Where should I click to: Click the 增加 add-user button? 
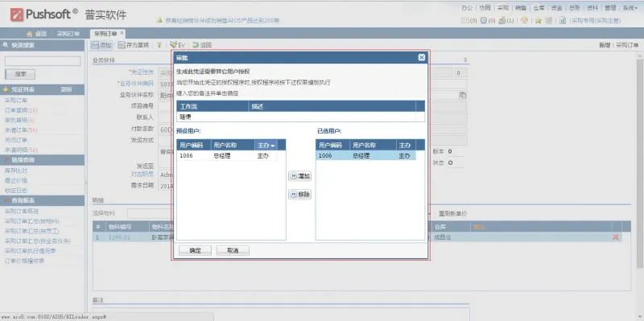(x=299, y=176)
